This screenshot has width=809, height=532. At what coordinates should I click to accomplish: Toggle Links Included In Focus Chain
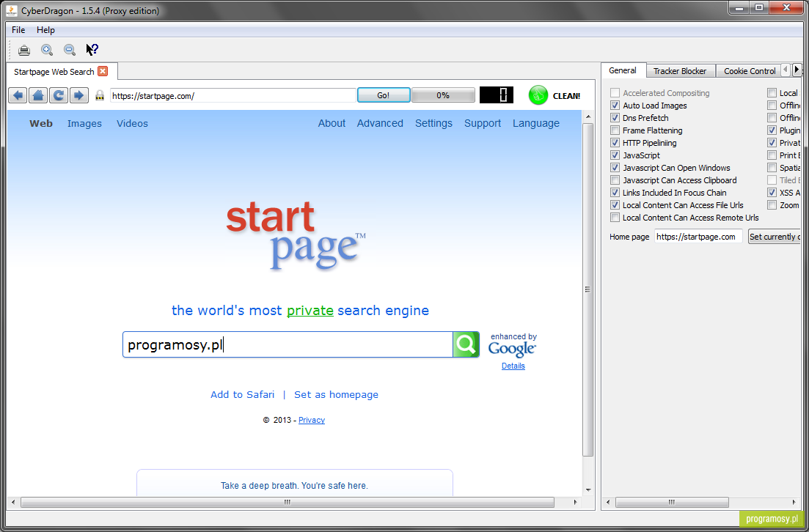615,192
